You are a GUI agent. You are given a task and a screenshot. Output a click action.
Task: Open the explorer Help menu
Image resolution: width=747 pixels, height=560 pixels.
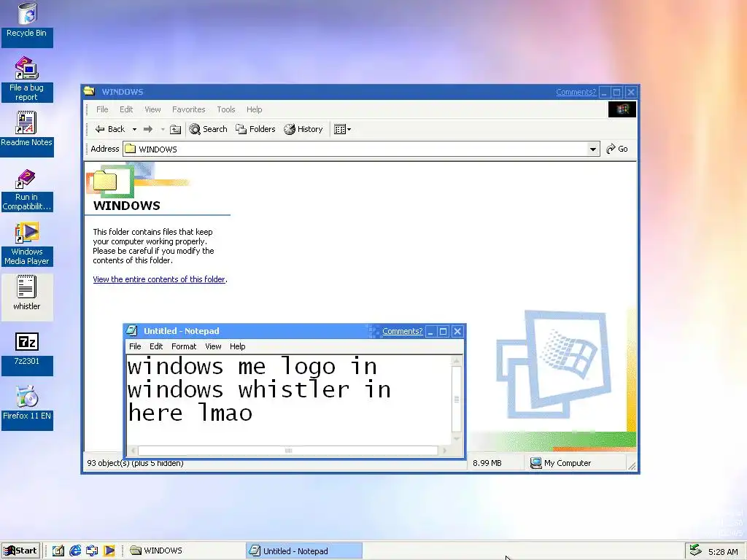pos(254,109)
